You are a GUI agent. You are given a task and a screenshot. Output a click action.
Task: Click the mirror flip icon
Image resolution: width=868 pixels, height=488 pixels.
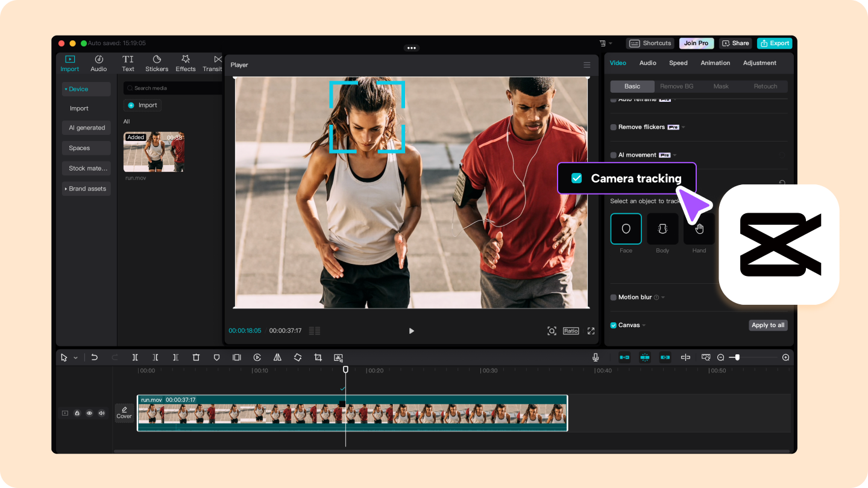pyautogui.click(x=277, y=357)
